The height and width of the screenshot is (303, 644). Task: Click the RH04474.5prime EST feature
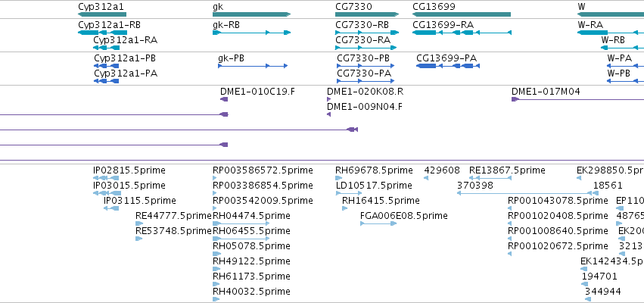pos(241,223)
